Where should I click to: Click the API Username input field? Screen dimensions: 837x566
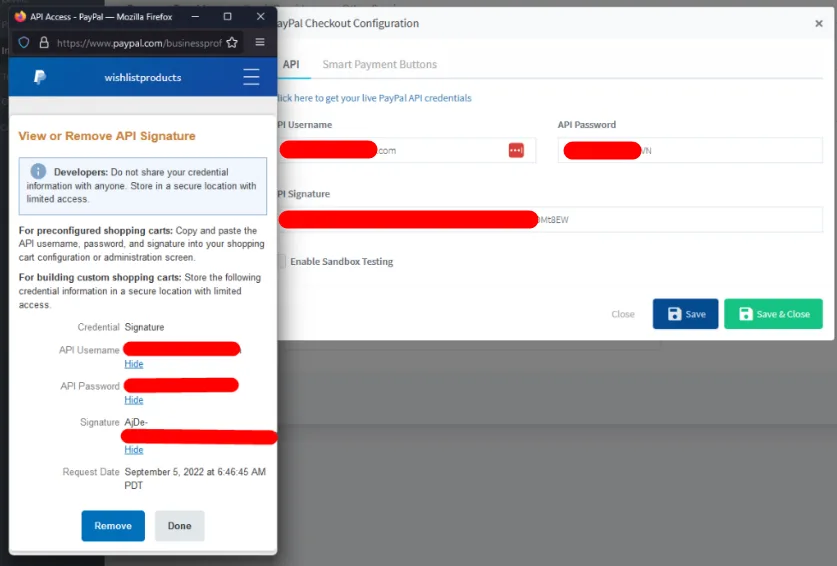click(406, 151)
